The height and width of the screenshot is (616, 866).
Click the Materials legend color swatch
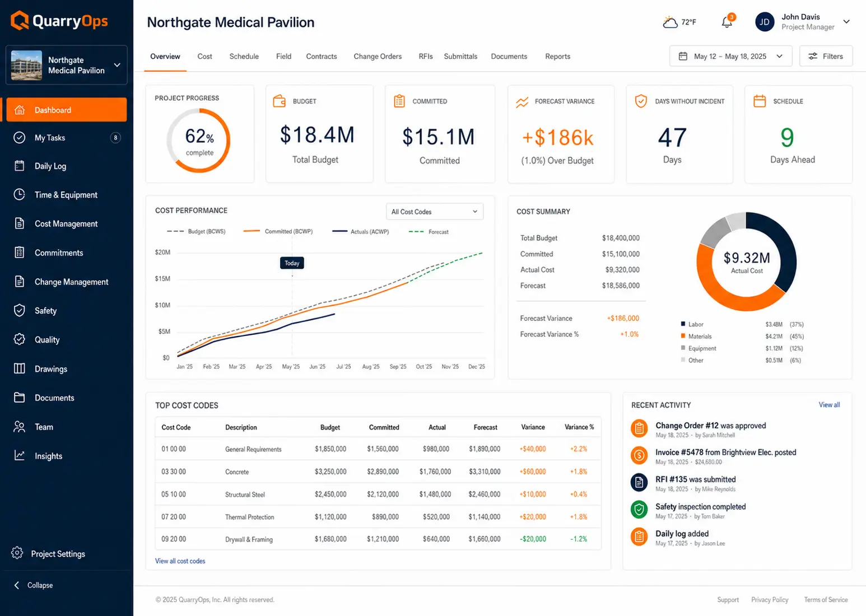coord(683,336)
